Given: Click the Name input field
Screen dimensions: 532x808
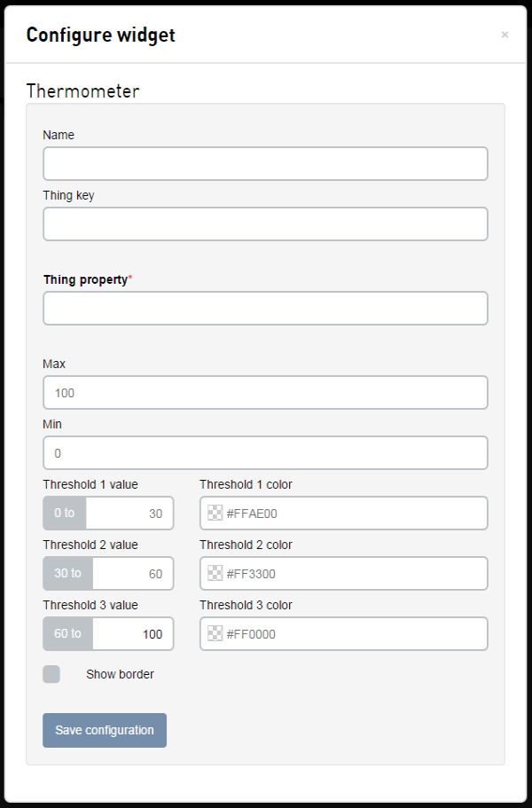Looking at the screenshot, I should [265, 164].
